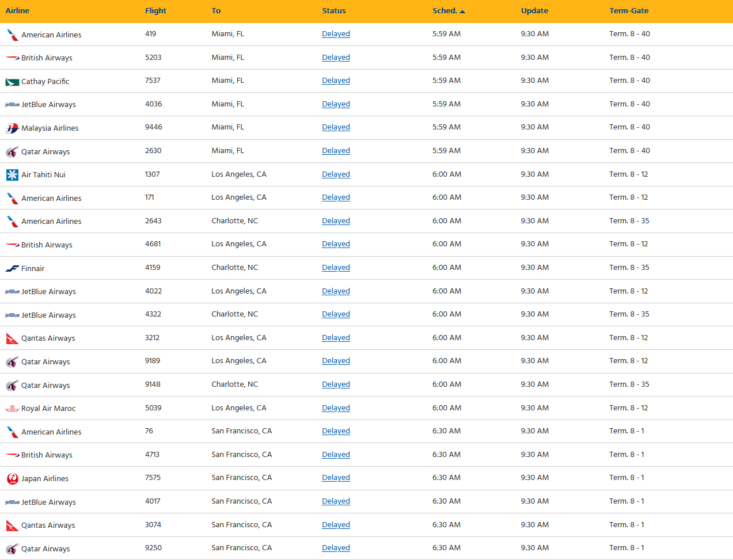Click San Francisco, CA destination for flight 76

242,431
